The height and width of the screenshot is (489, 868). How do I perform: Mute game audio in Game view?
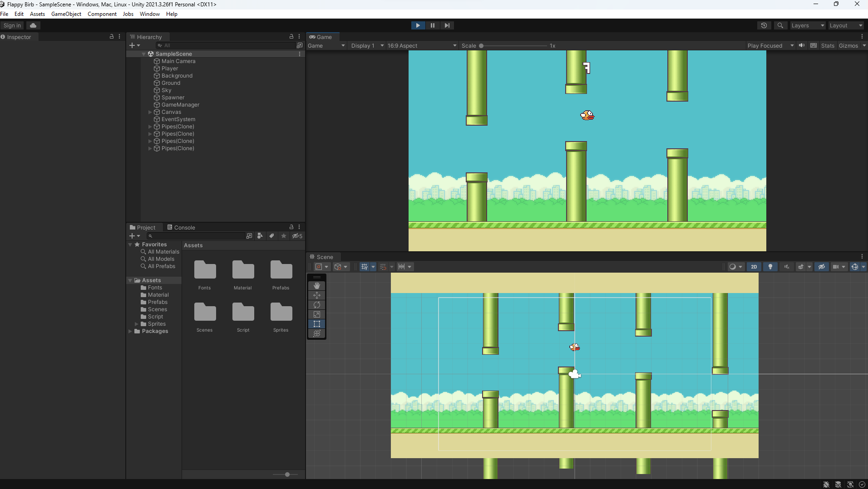[x=802, y=45]
